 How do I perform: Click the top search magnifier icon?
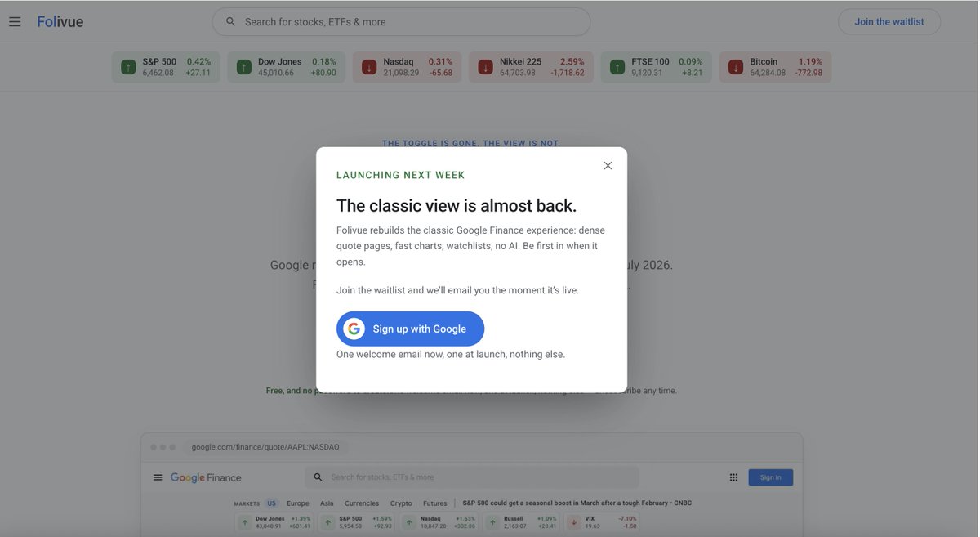point(230,21)
